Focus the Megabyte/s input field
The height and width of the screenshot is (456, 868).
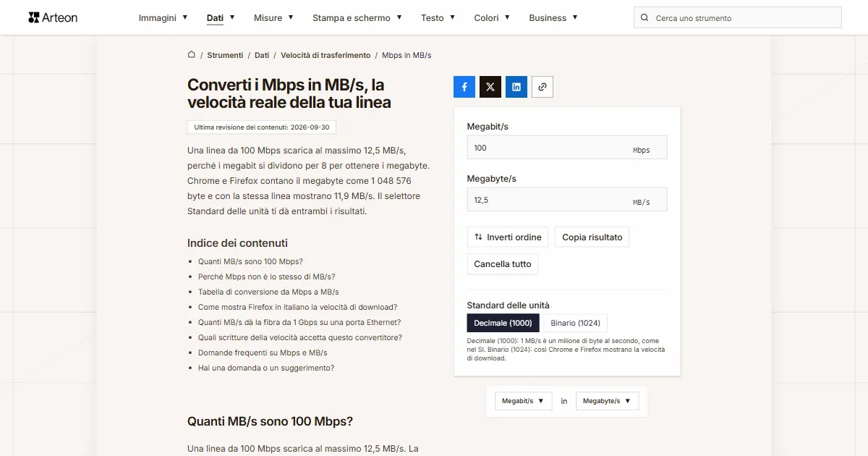pos(567,200)
